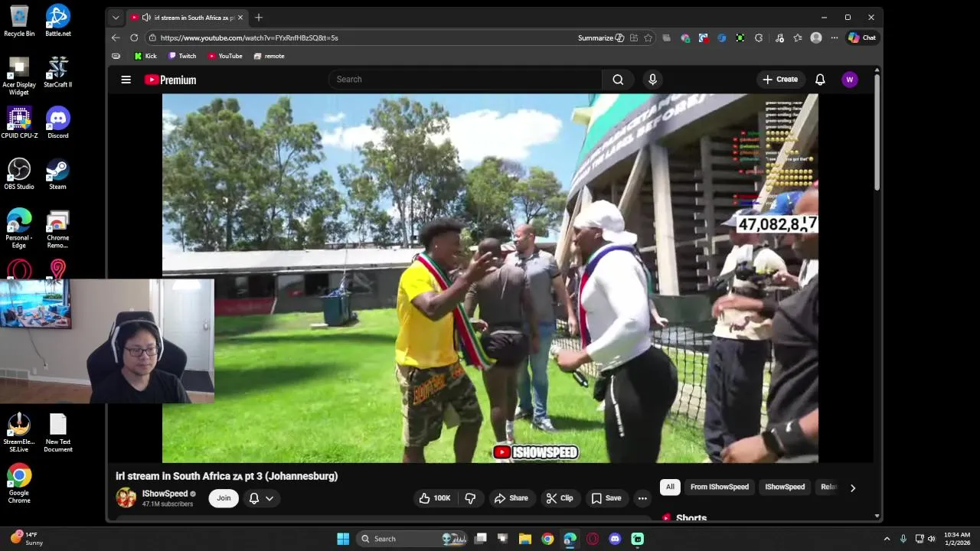Save video to playlist
This screenshot has height=551, width=980.
tap(606, 498)
